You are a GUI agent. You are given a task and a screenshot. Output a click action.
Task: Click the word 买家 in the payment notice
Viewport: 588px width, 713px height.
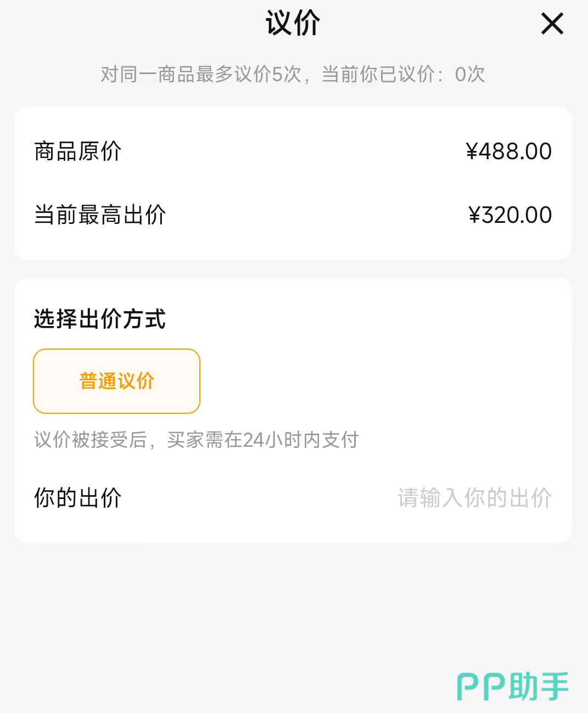185,440
